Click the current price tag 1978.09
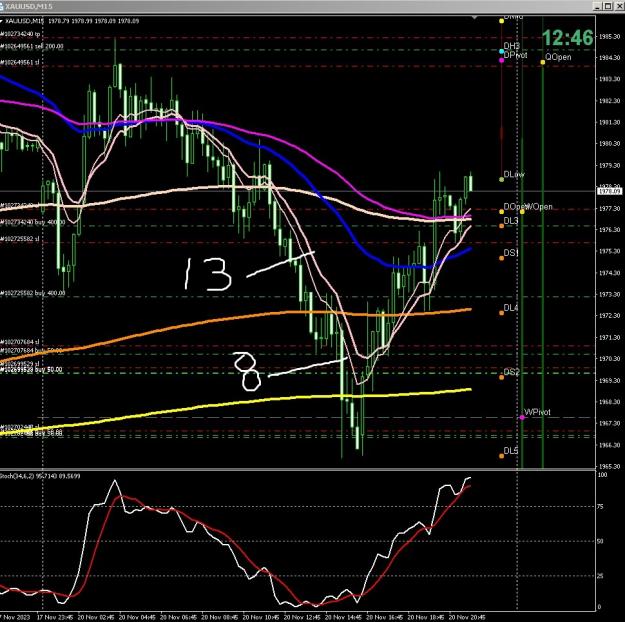 [x=610, y=192]
